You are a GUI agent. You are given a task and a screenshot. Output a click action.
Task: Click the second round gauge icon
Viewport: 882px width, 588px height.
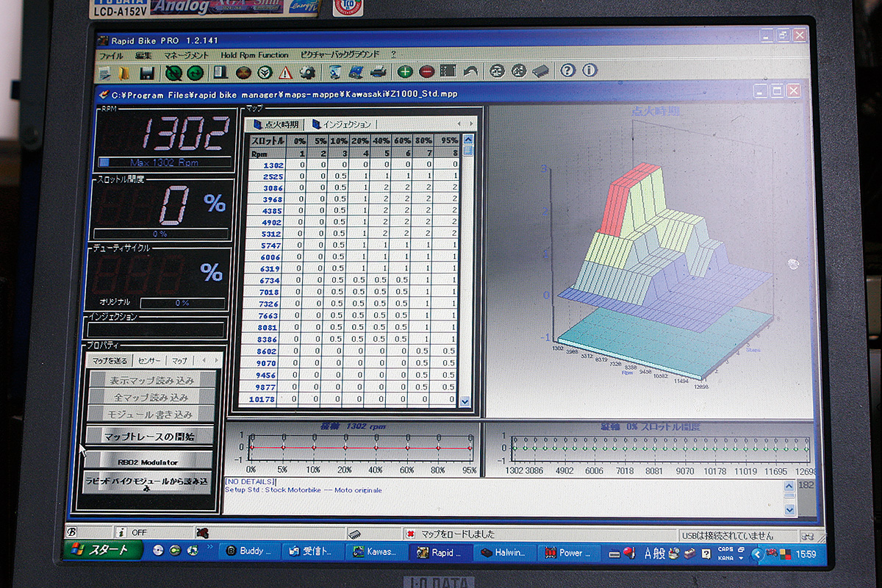[519, 71]
